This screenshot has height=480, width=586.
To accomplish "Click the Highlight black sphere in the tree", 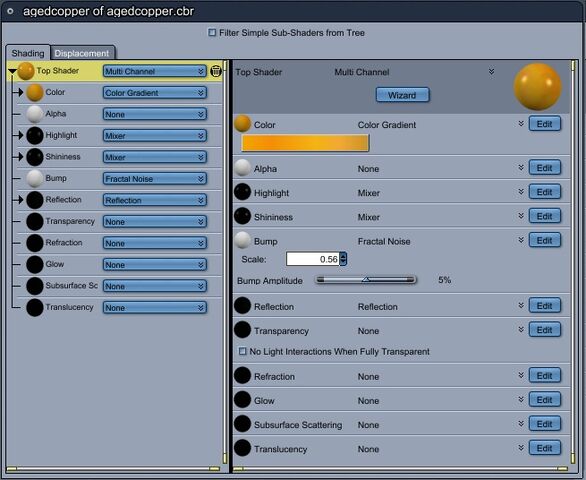I will [x=35, y=135].
